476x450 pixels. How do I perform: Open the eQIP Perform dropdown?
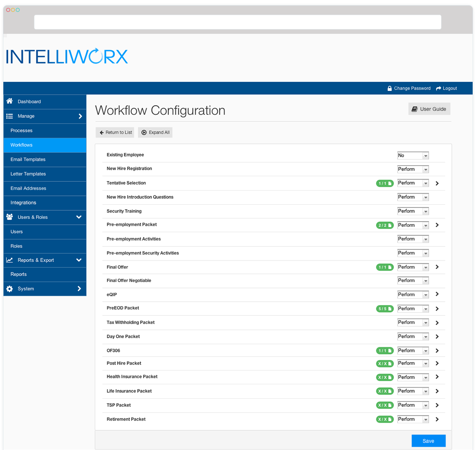[x=413, y=295]
